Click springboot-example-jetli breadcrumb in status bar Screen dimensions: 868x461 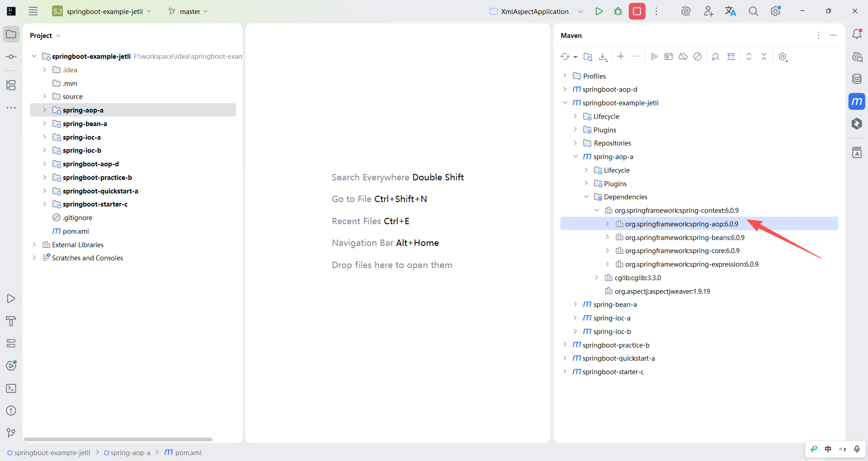(49, 452)
